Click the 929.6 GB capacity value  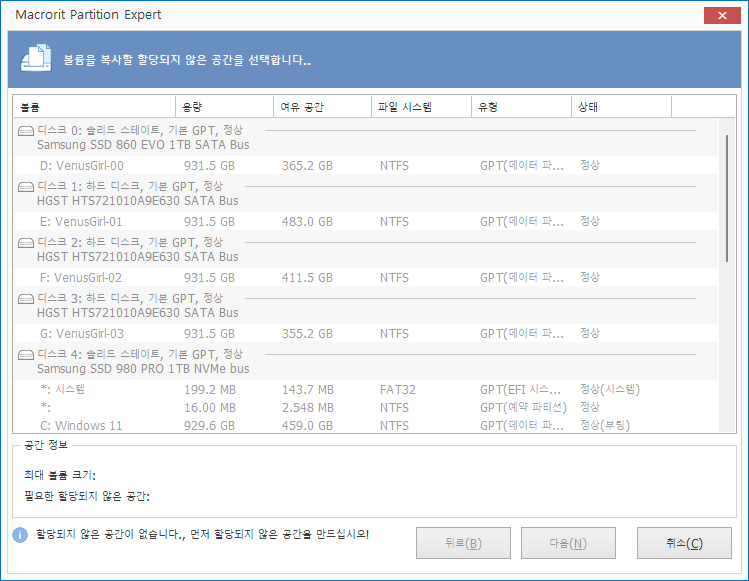coord(209,425)
